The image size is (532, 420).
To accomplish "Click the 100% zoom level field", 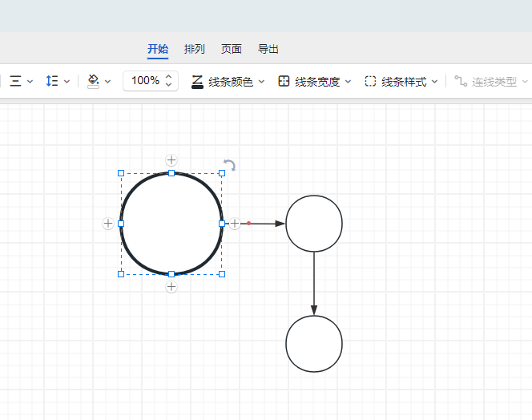I will (145, 81).
